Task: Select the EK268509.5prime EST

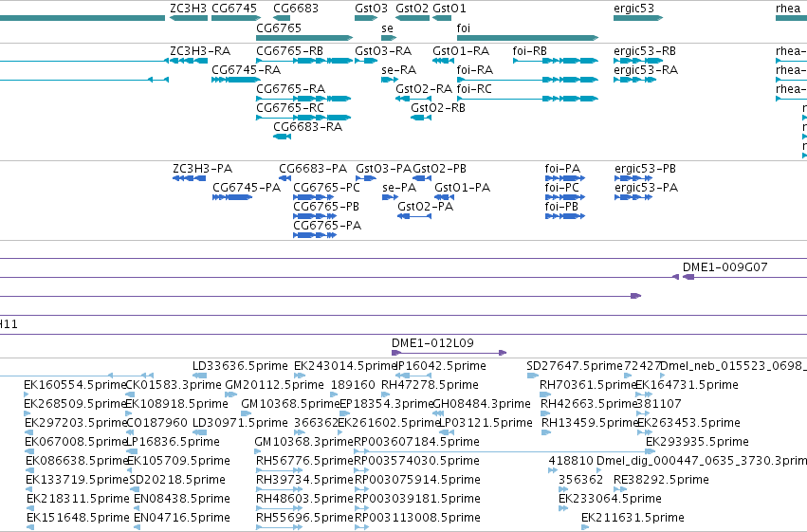Action: 27,413
